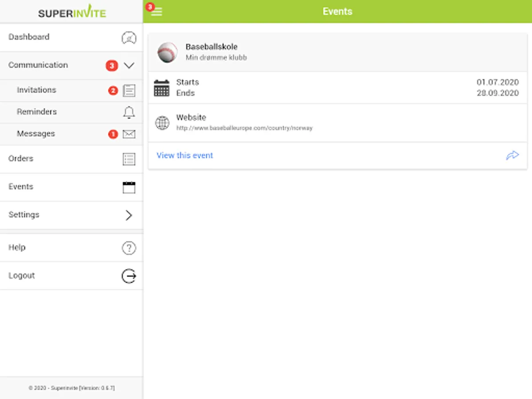Click the Min drømme klubb subtitle
The height and width of the screenshot is (399, 532).
pyautogui.click(x=216, y=58)
